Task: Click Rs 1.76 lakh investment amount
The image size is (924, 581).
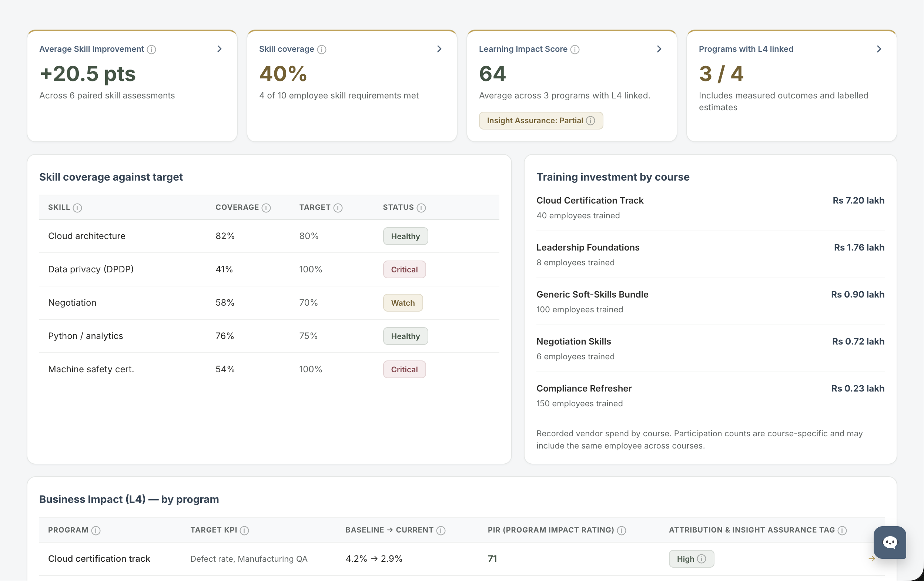Action: [859, 248]
